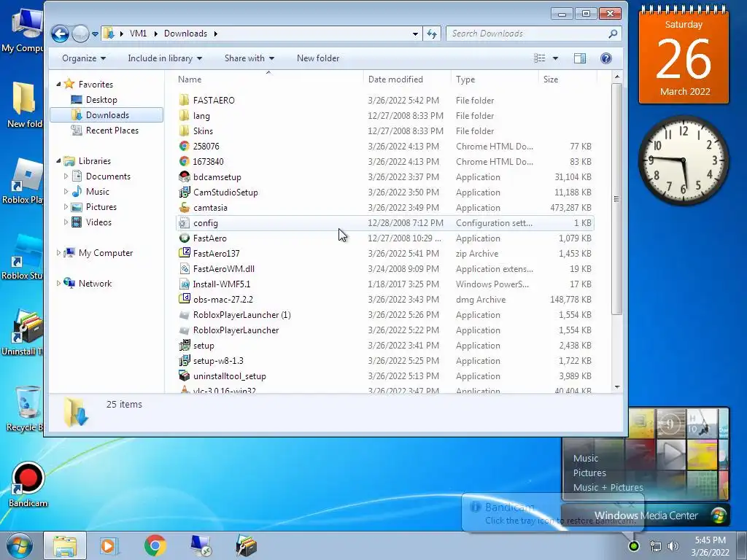Open the Bandicam desktop shortcut
This screenshot has width=747, height=560.
[28, 485]
